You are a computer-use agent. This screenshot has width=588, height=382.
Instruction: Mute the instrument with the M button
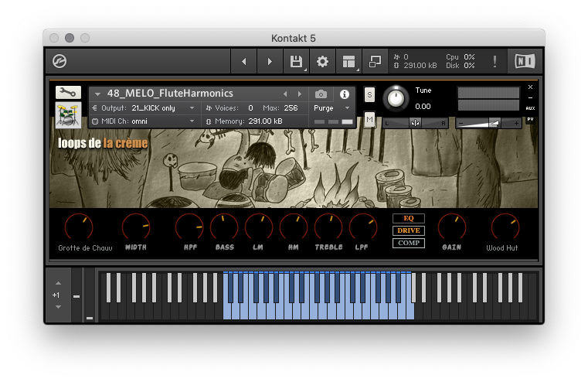click(x=369, y=119)
